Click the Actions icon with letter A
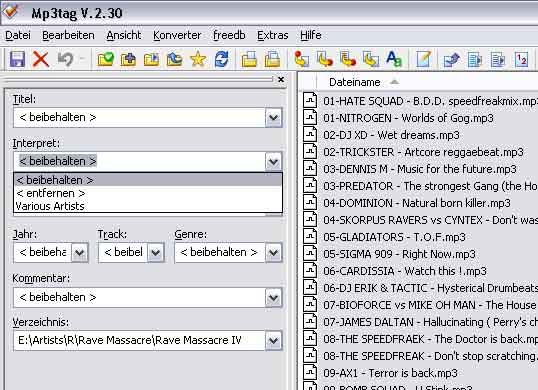 [x=394, y=59]
